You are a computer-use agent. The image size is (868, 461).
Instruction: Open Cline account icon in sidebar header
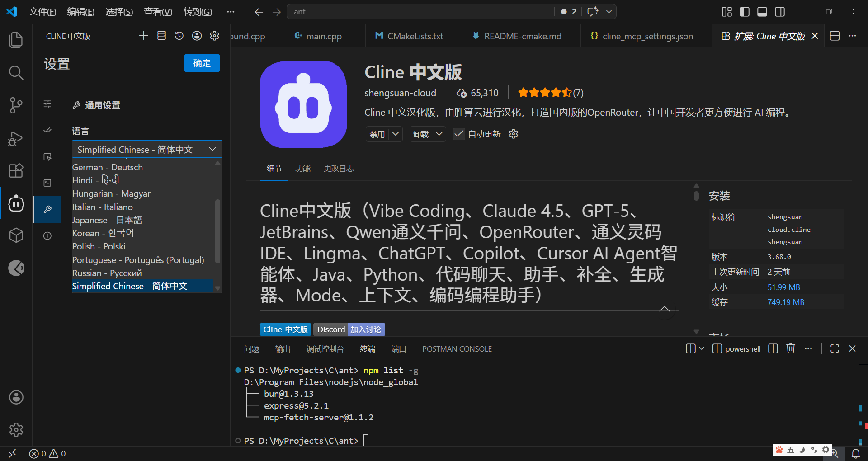(x=197, y=36)
